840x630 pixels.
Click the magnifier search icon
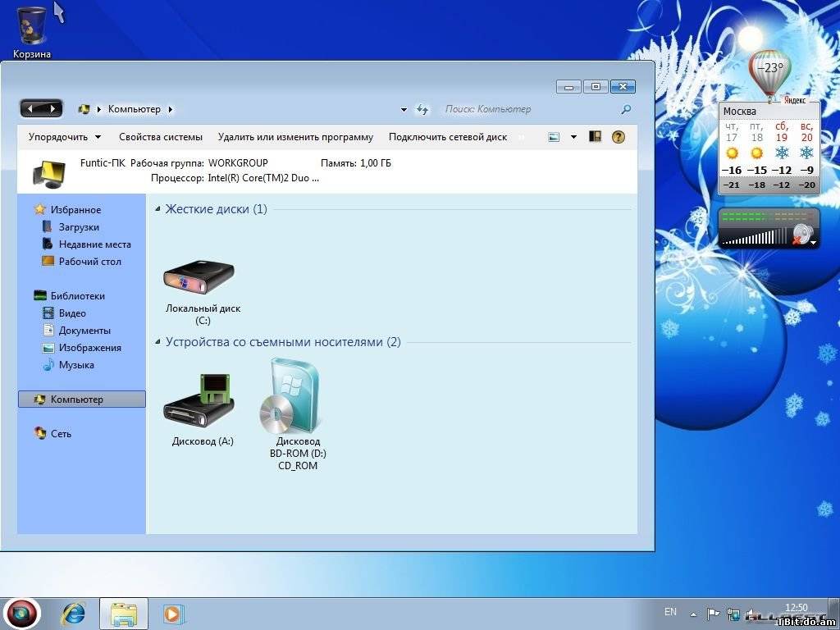click(625, 109)
